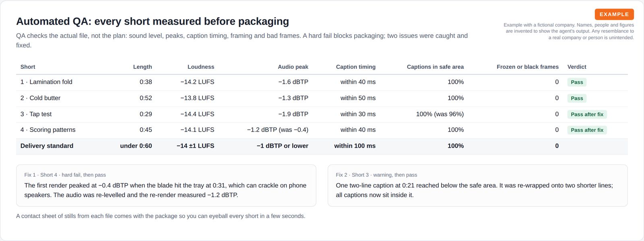Click the 3 · Tap test row label
Image resolution: width=644 pixels, height=241 pixels.
click(36, 114)
